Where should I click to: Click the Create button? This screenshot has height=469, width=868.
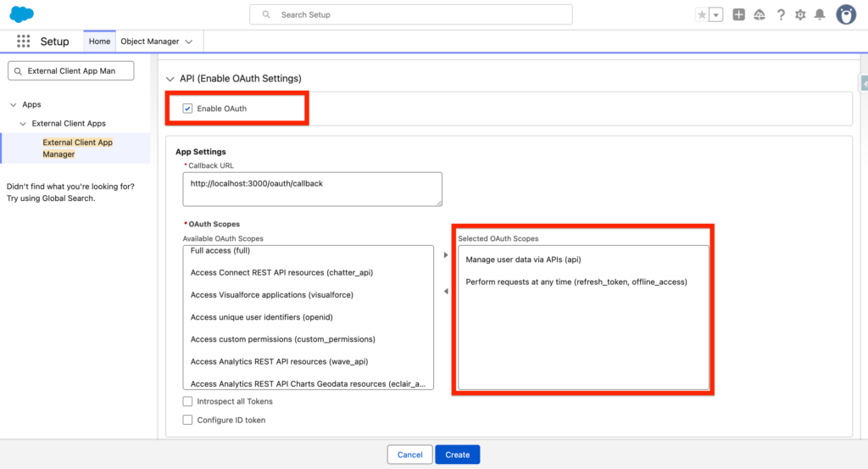coord(457,455)
